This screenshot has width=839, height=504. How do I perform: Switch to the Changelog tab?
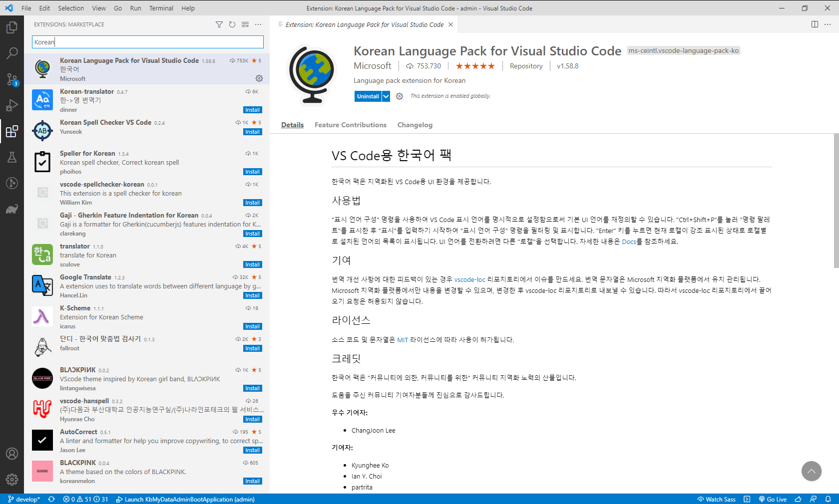415,125
